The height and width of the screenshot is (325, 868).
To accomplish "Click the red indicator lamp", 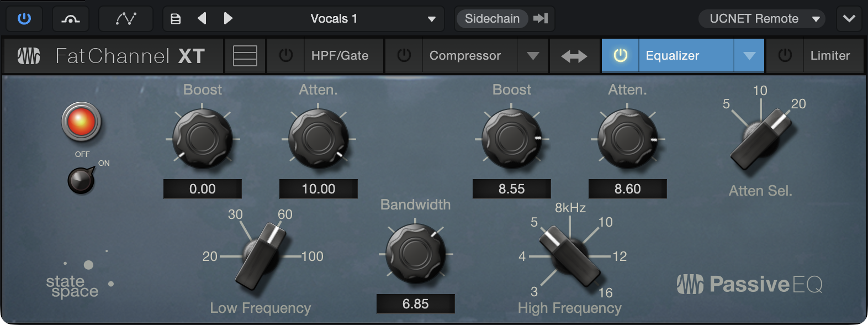I will [x=81, y=122].
